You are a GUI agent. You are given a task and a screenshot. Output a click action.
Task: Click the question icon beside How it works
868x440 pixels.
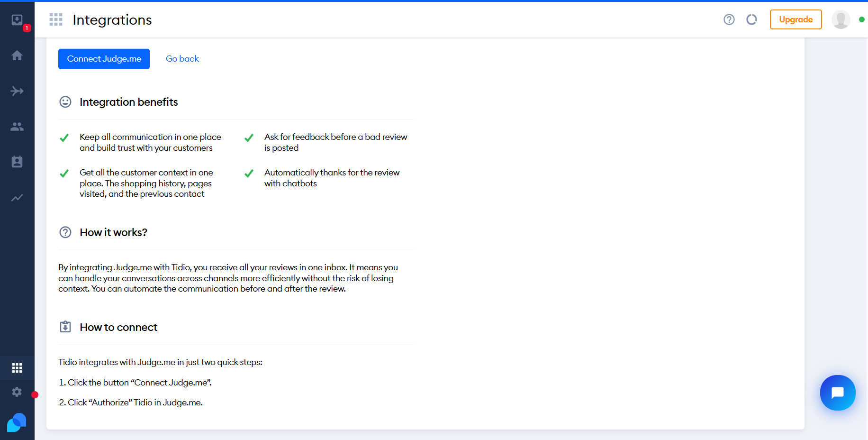point(65,232)
